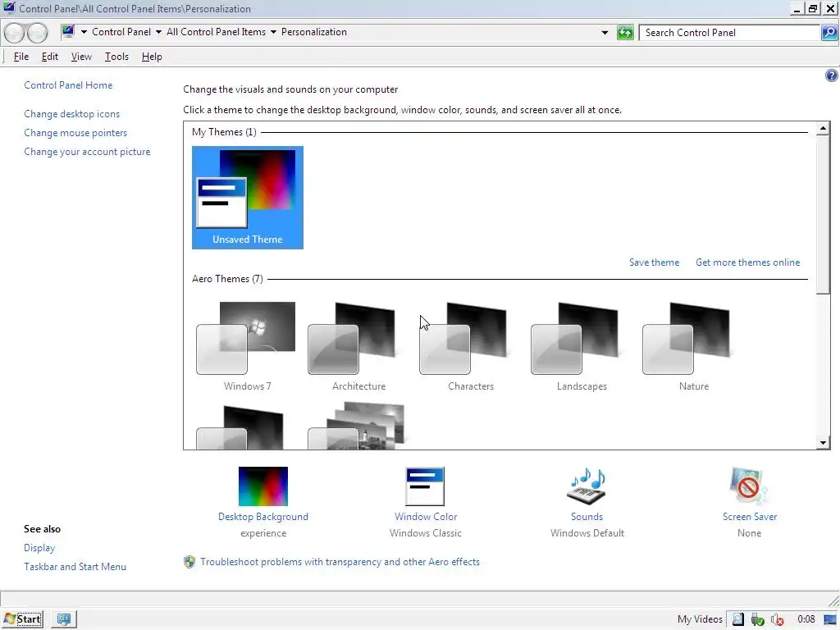Open Change desktop icons link
840x630 pixels.
pos(72,114)
